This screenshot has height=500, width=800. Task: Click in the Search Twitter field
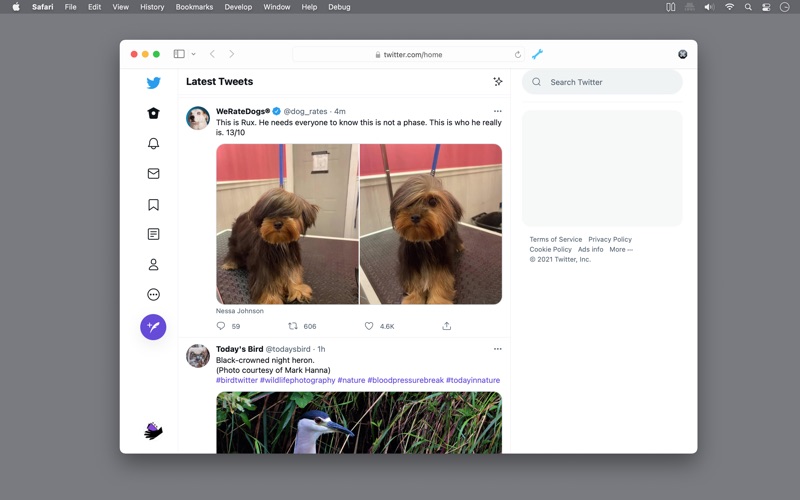(602, 82)
